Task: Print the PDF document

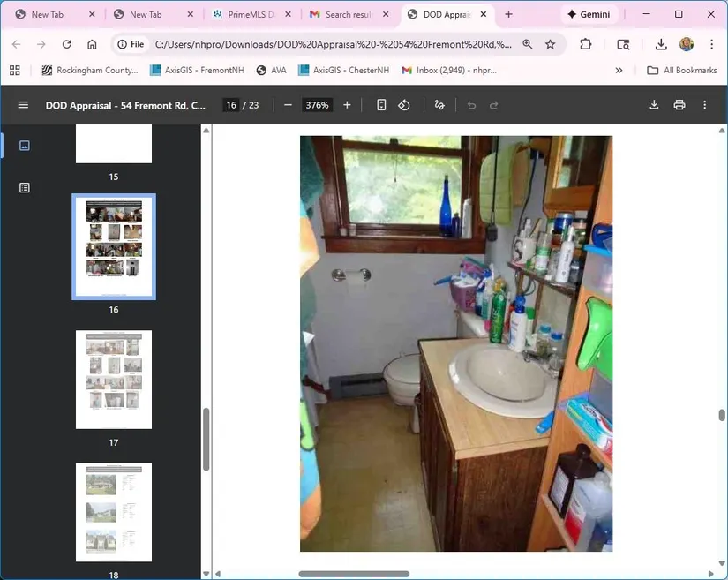Action: click(679, 105)
